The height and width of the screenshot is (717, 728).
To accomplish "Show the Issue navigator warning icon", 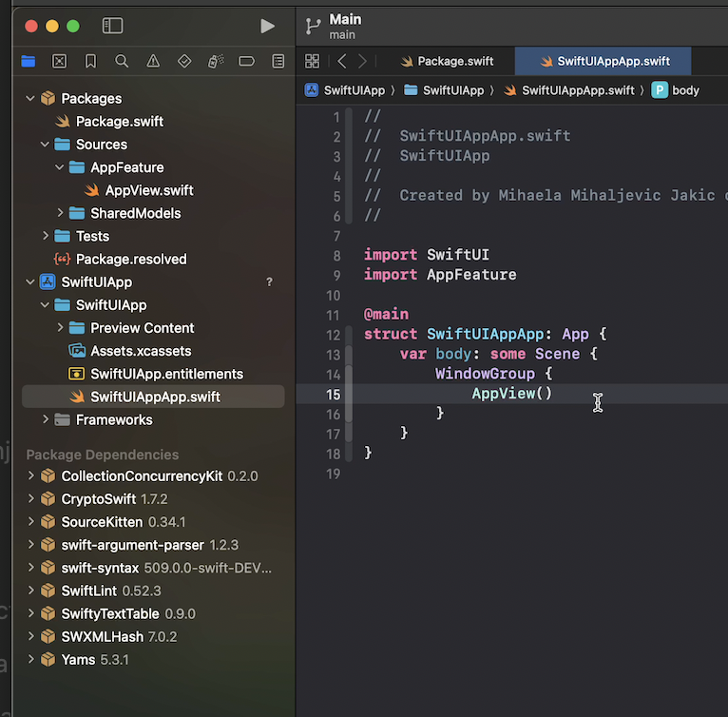I will point(153,61).
